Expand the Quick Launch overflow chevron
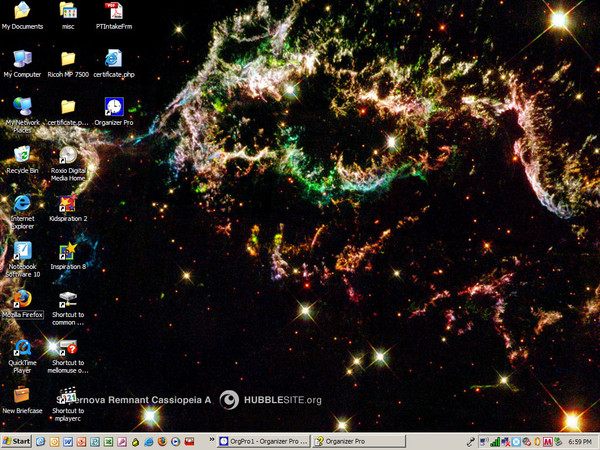 pyautogui.click(x=212, y=441)
